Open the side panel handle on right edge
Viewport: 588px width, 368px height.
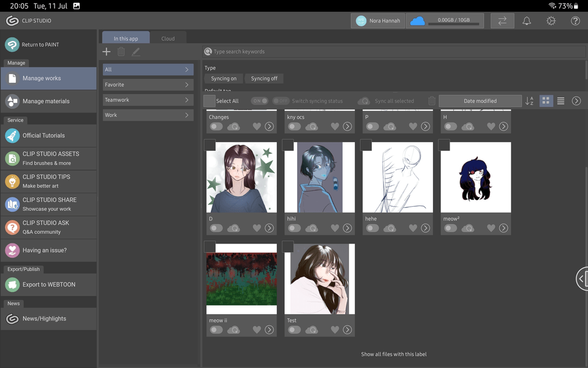[x=582, y=278]
